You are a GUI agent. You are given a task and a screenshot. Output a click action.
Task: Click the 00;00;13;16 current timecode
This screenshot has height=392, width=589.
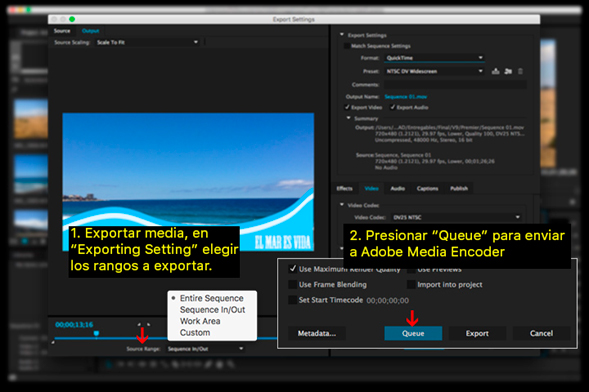(74, 324)
